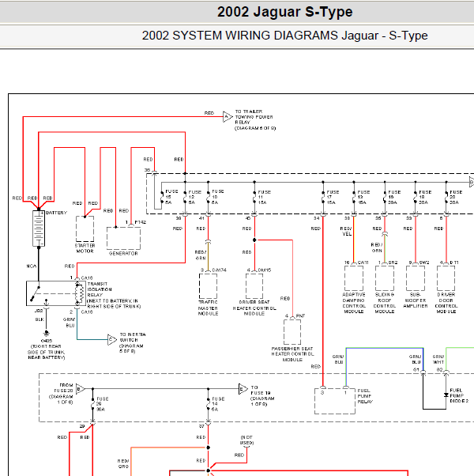Click the 'FUEL PUMP RELAY' label
The width and height of the screenshot is (474, 476).
pos(365,396)
